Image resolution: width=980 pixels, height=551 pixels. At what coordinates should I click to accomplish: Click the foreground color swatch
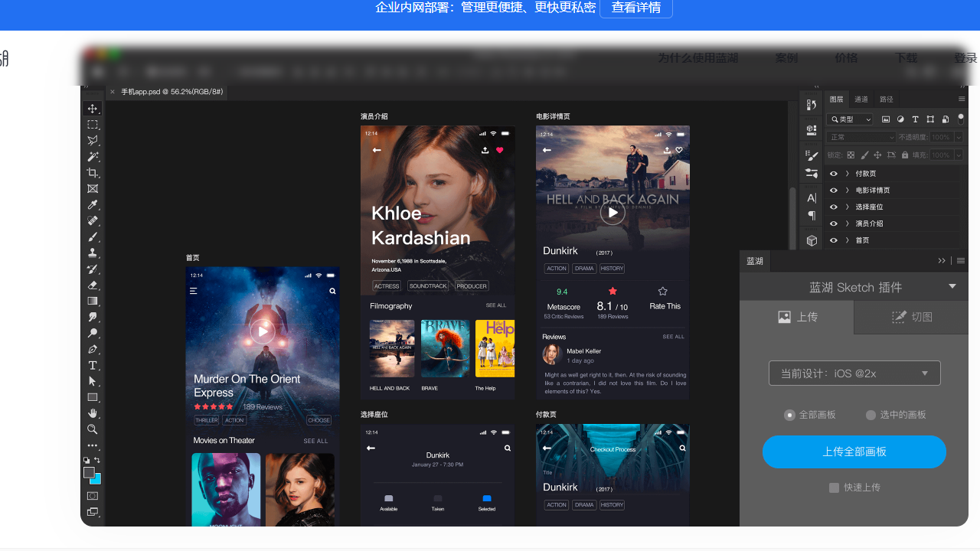click(90, 473)
